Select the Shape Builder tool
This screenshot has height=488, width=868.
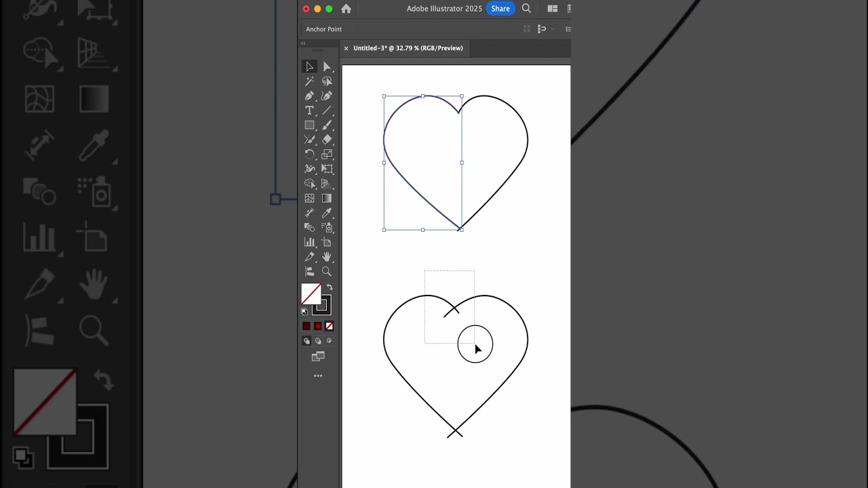click(x=309, y=183)
